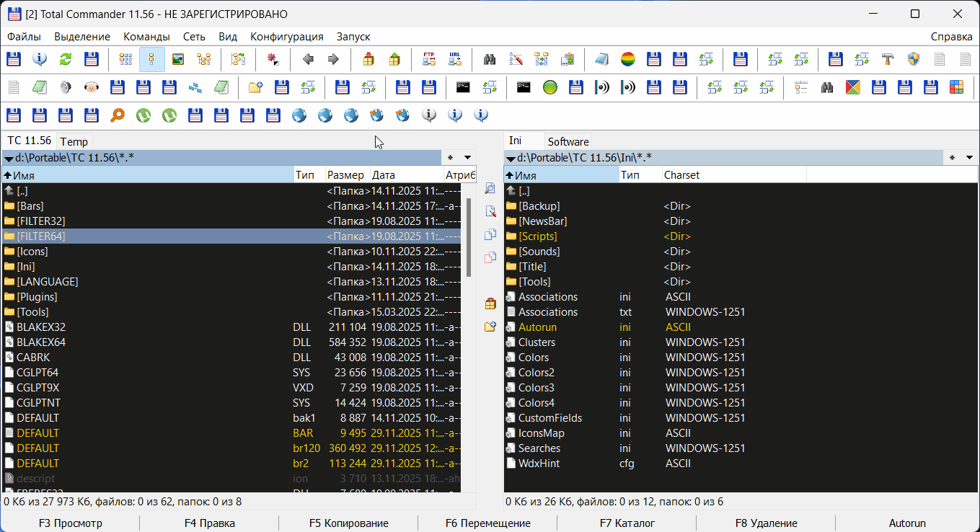Open left panel directory history dropdown arrow

click(x=467, y=158)
